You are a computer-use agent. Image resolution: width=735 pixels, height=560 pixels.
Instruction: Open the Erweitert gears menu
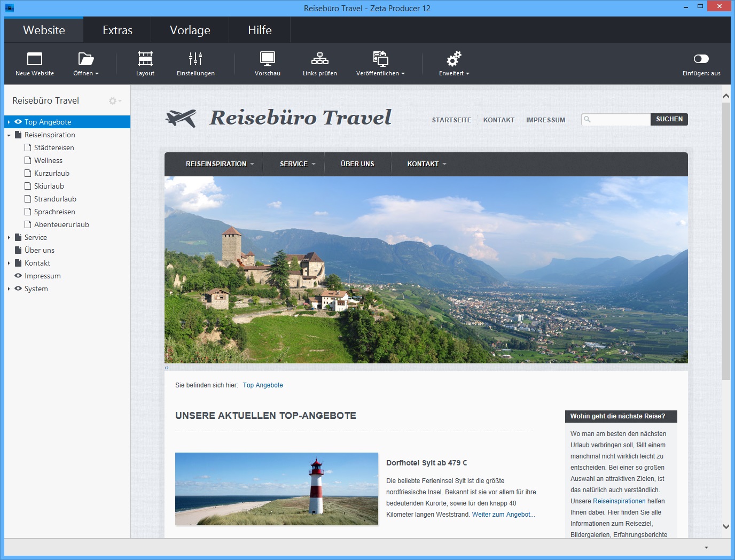point(454,59)
